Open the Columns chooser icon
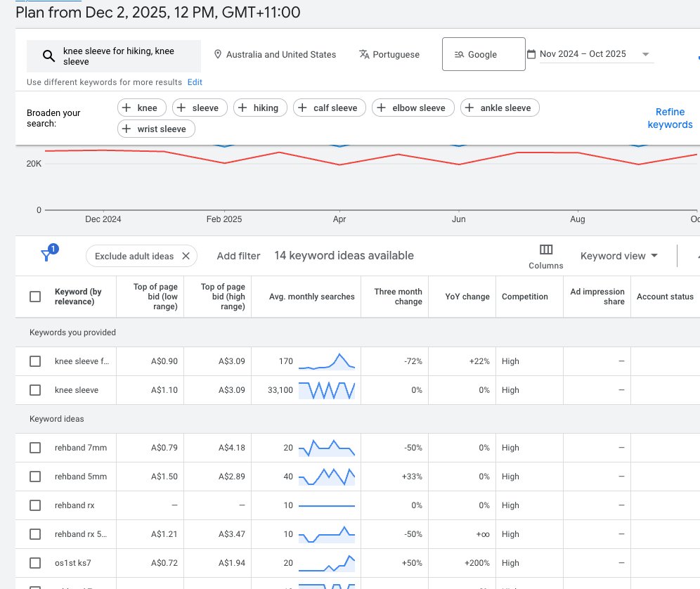Viewport: 700px width, 589px height. (x=546, y=250)
